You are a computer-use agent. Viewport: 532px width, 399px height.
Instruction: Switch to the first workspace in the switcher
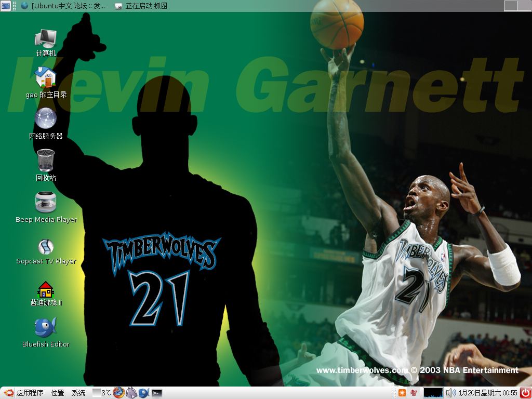coord(511,6)
